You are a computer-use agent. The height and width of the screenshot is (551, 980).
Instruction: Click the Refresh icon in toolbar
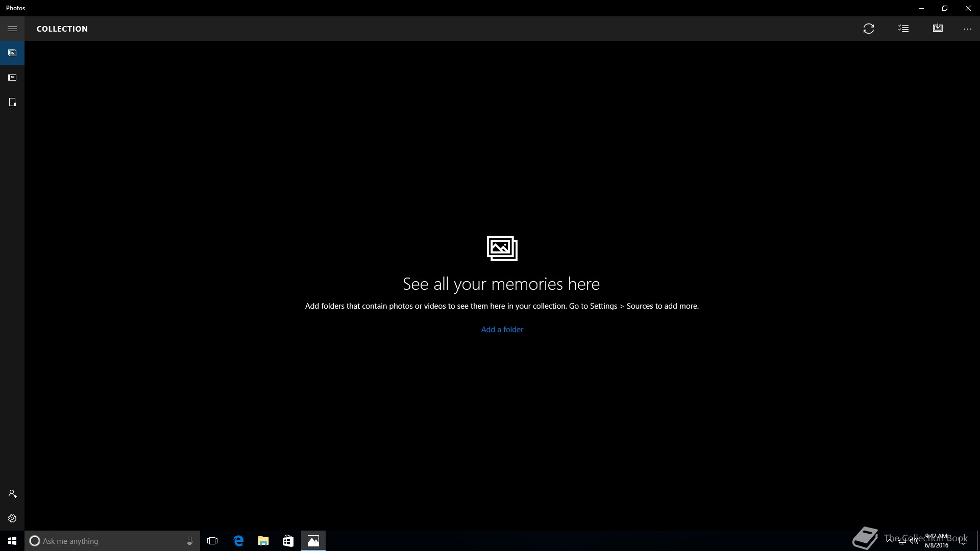coord(869,29)
